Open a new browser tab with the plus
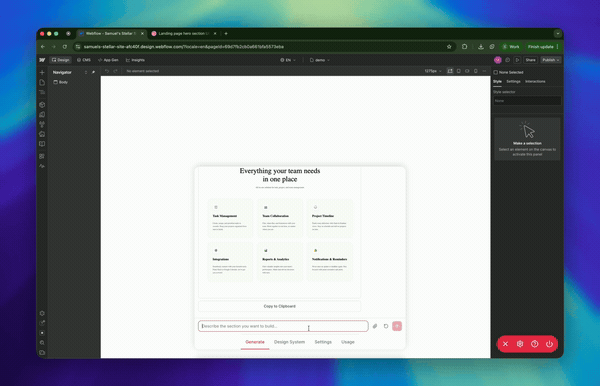This screenshot has width=600, height=386. point(226,34)
